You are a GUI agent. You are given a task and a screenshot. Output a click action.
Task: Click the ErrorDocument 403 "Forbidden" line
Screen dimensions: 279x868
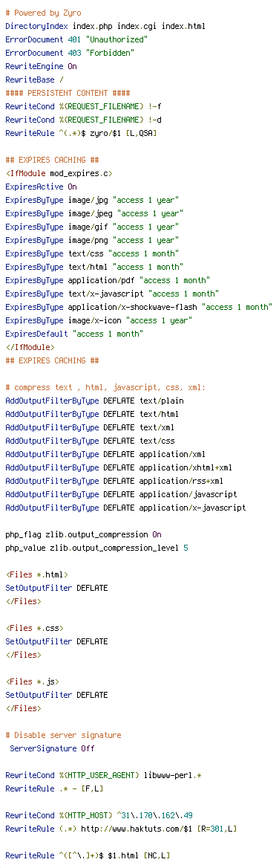[x=70, y=53]
